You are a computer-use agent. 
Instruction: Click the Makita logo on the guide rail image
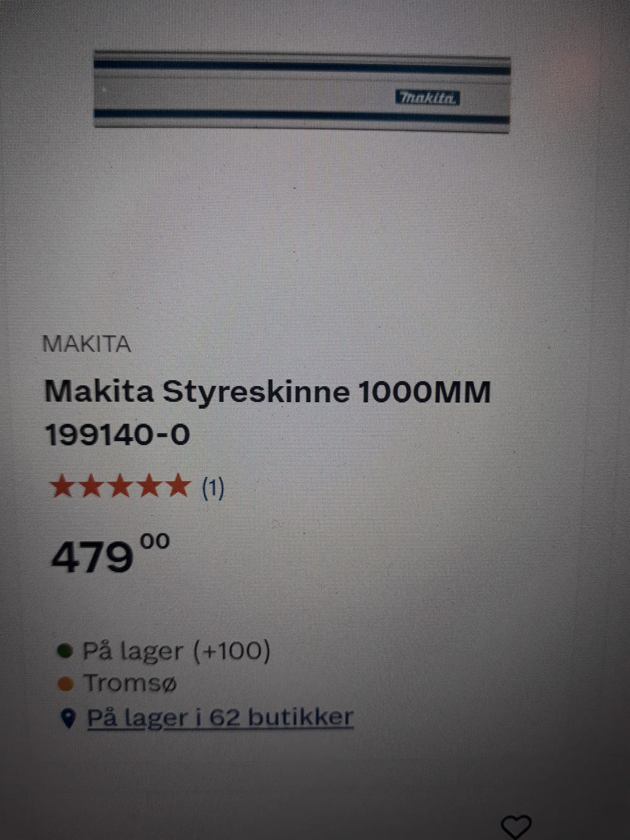[x=427, y=98]
